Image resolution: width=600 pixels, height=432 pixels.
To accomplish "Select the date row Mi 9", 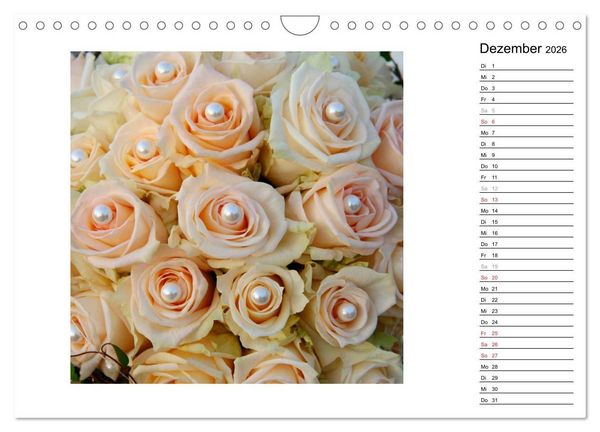I will coord(527,155).
